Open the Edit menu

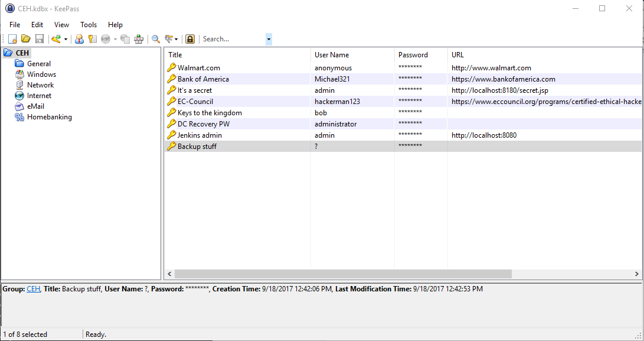point(37,25)
